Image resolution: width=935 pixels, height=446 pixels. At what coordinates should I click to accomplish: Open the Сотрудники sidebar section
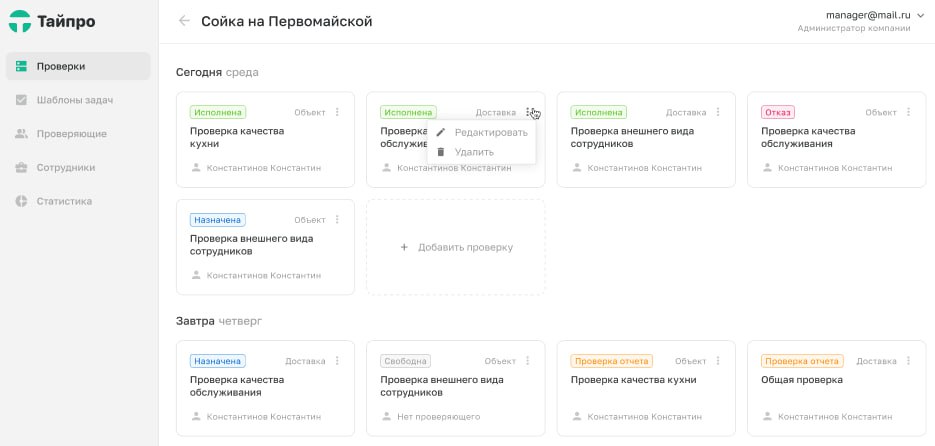pyautogui.click(x=78, y=168)
